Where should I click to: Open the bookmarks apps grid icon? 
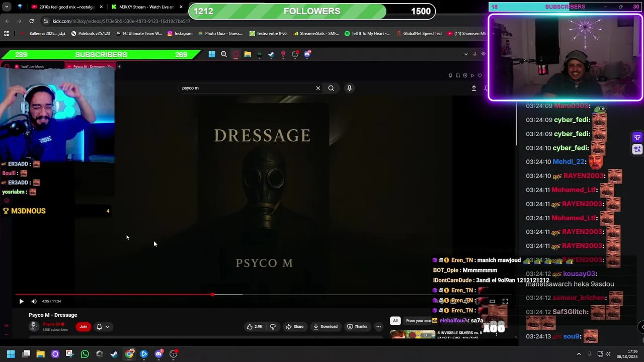[7, 34]
